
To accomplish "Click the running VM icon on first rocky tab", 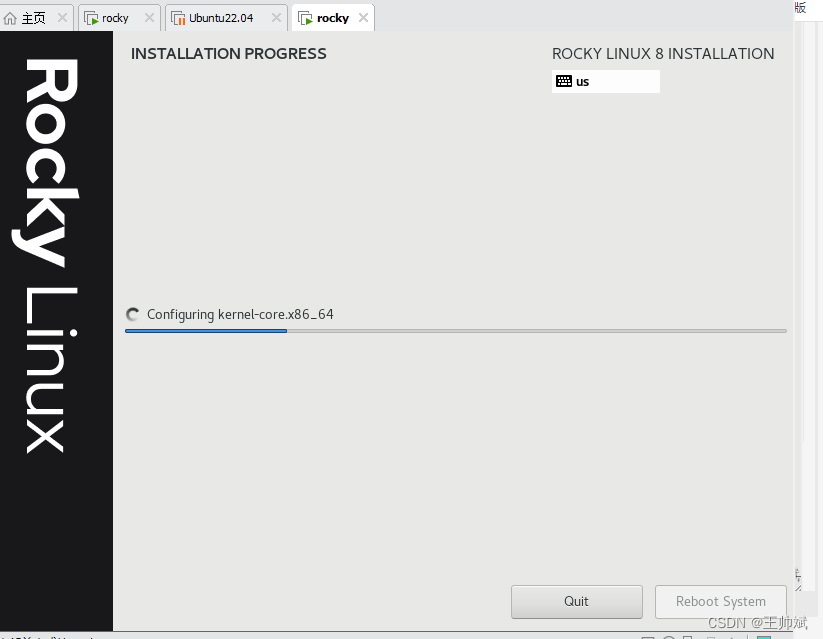I will [x=91, y=18].
